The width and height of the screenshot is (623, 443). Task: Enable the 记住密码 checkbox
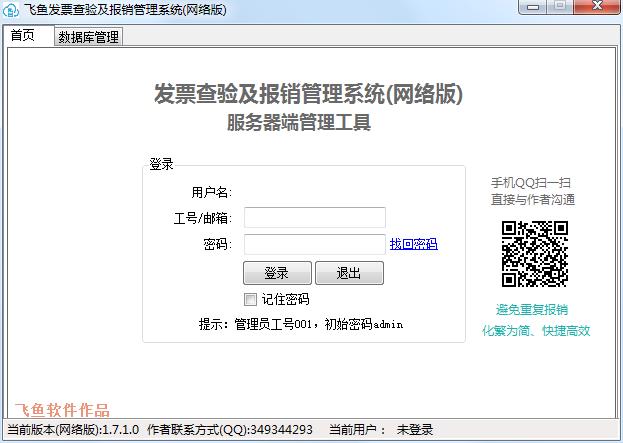[x=250, y=299]
